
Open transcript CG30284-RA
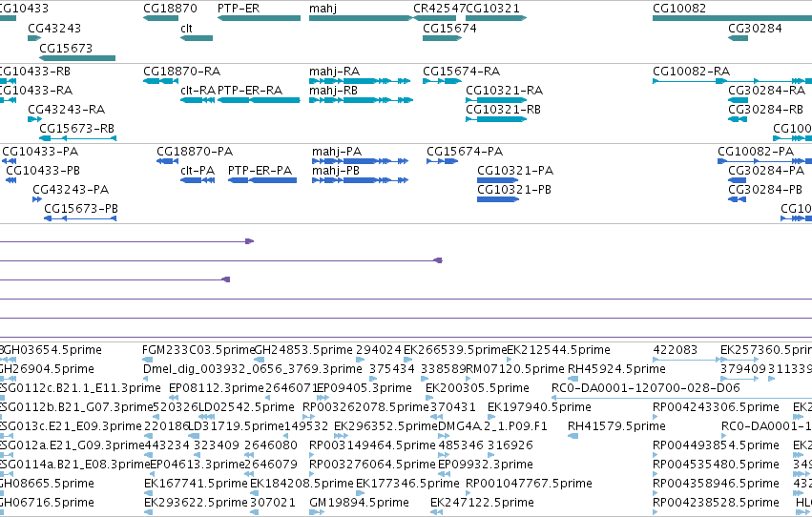(x=738, y=100)
